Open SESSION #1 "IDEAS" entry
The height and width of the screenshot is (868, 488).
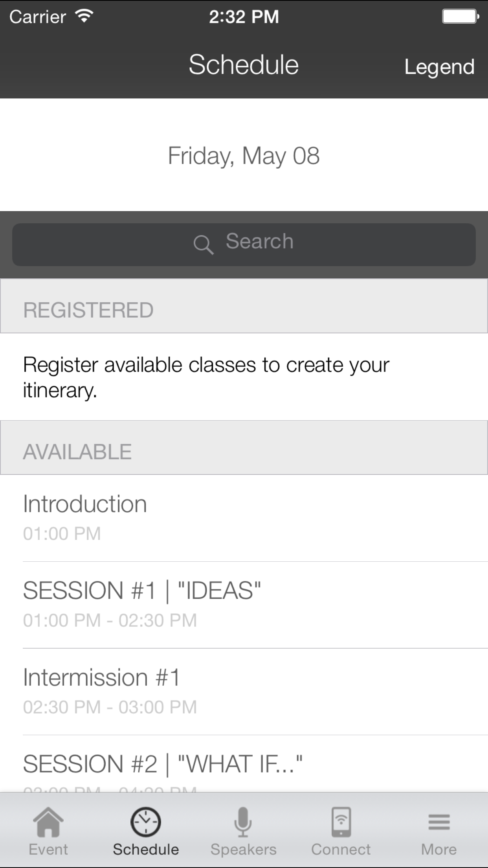click(244, 605)
